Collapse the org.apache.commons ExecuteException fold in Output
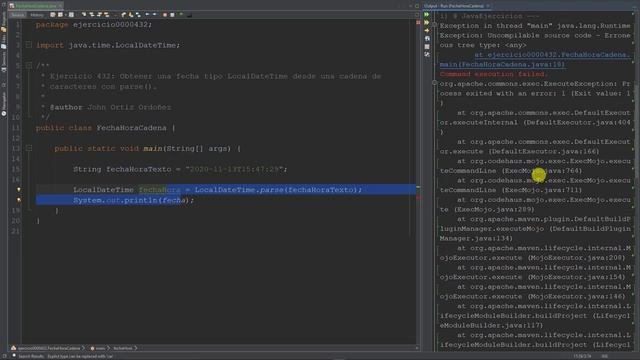The width and height of the screenshot is (640, 360). click(x=435, y=83)
